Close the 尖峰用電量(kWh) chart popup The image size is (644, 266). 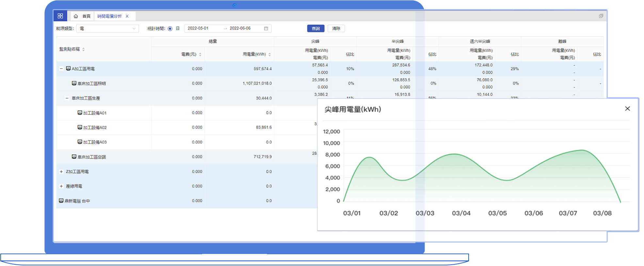[x=627, y=109]
